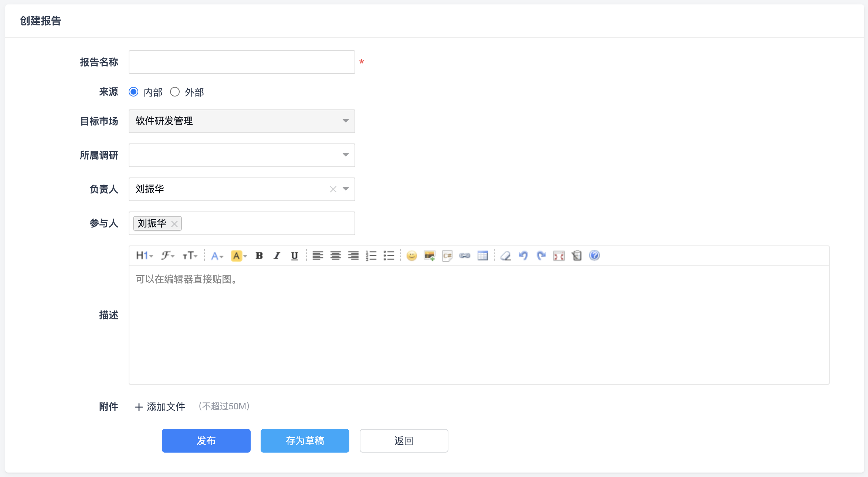Select the 外部 source radio button
Image resolution: width=868 pixels, height=477 pixels.
point(175,92)
